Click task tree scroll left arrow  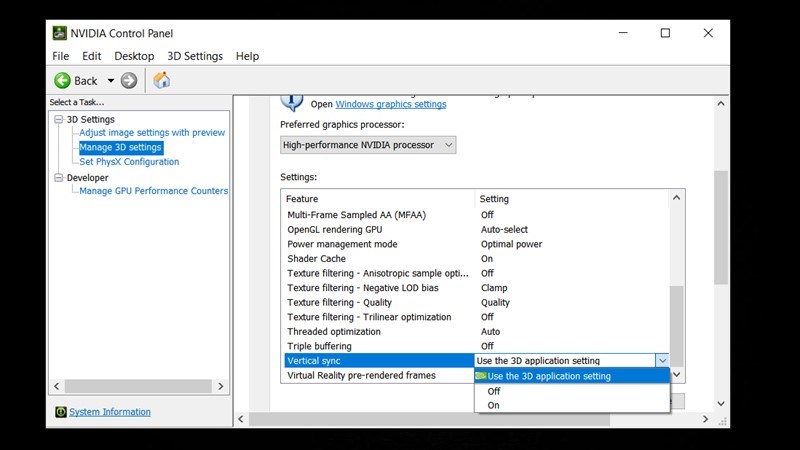pyautogui.click(x=57, y=386)
